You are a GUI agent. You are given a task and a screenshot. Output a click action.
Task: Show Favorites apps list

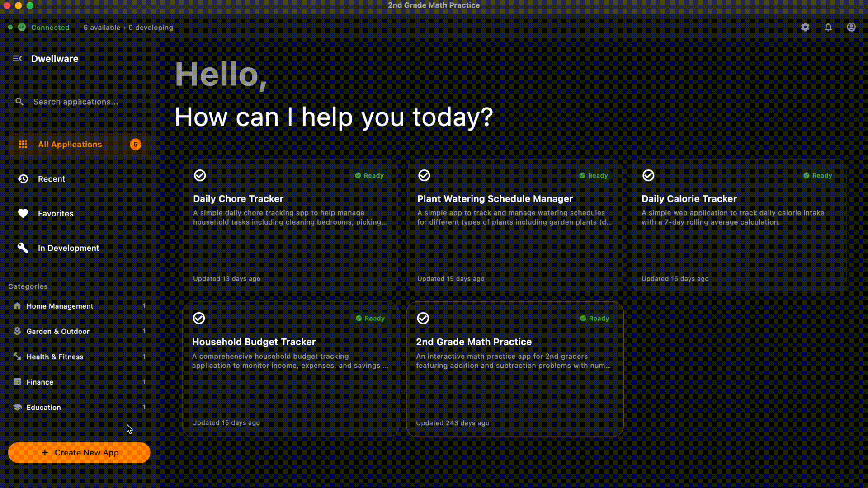pyautogui.click(x=55, y=213)
